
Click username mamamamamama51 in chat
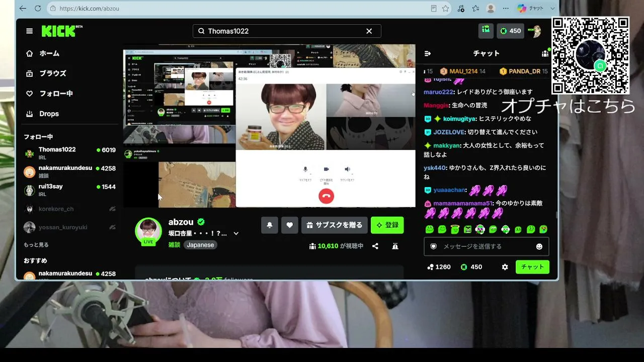pyautogui.click(x=462, y=204)
